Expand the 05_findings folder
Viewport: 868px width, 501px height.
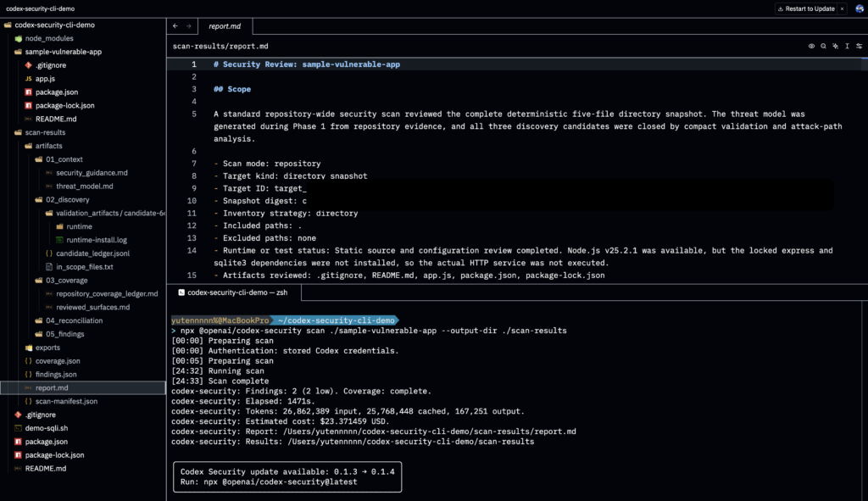[x=64, y=334]
